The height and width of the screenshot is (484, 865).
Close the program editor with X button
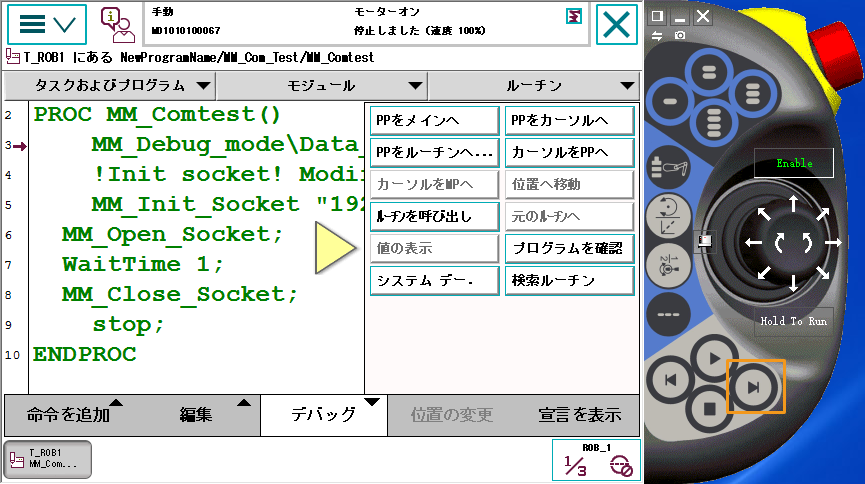[x=616, y=24]
